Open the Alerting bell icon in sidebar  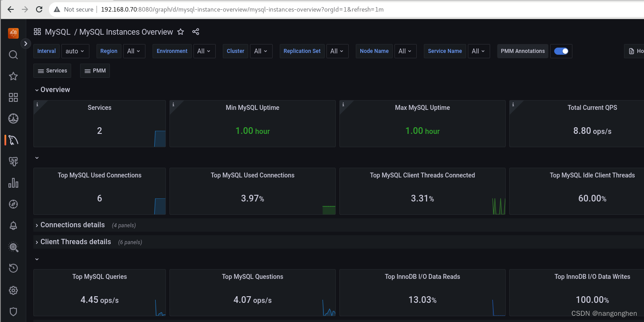coord(13,225)
